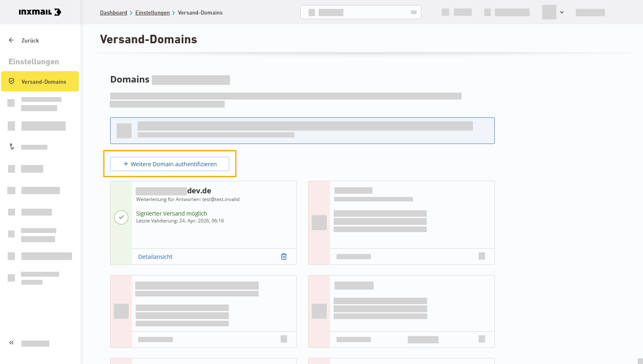The image size is (643, 364).
Task: Click Weitere Domain authentifizieren button
Action: (x=170, y=164)
